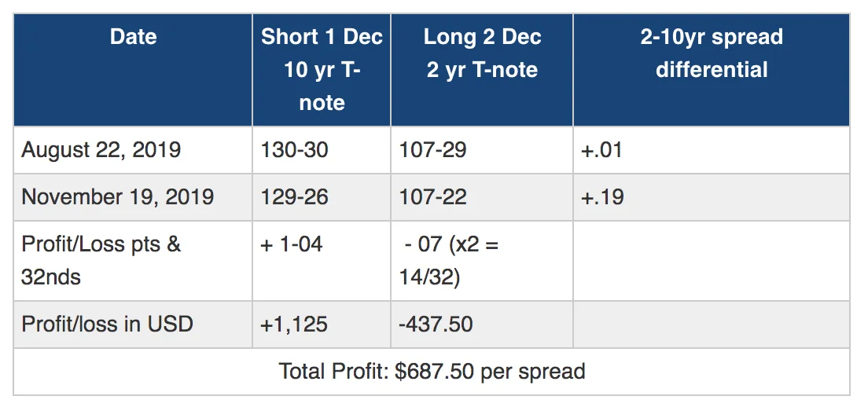Click the Profit/Loss pts & 32nds label
Screen dimensions: 868x407
point(101,259)
